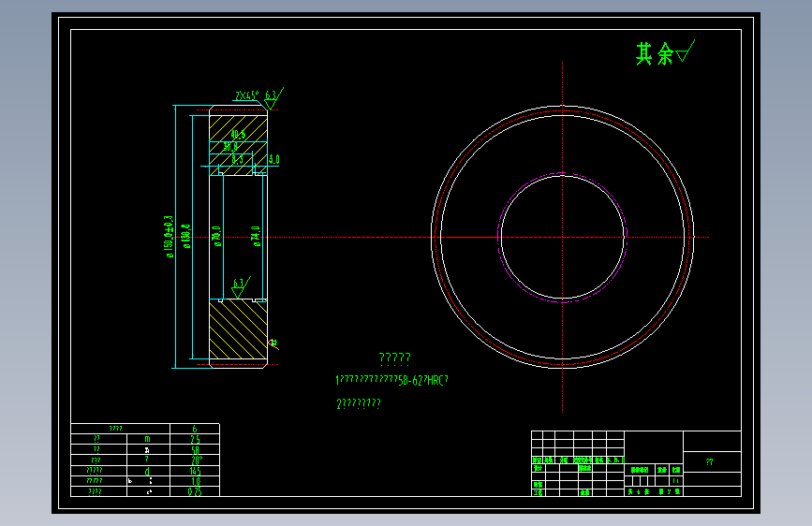Image resolution: width=812 pixels, height=526 pixels.
Task: Click the ?? cell in the title block
Action: click(712, 461)
